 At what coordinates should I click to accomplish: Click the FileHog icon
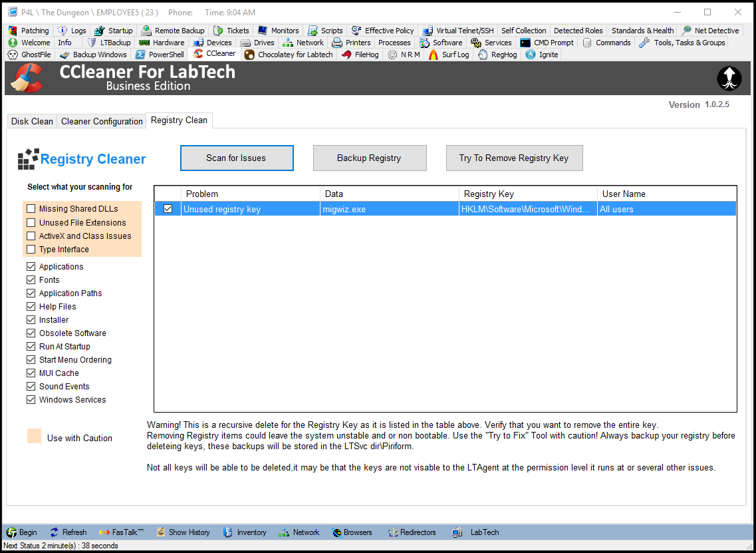[x=346, y=55]
